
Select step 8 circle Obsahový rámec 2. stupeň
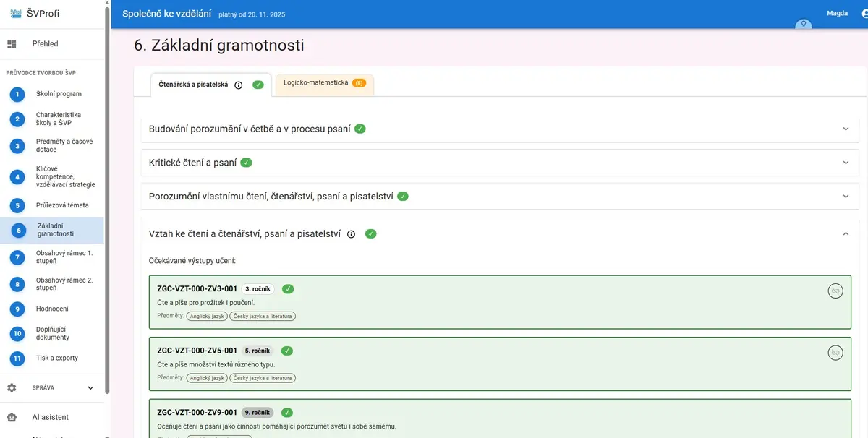click(x=17, y=284)
